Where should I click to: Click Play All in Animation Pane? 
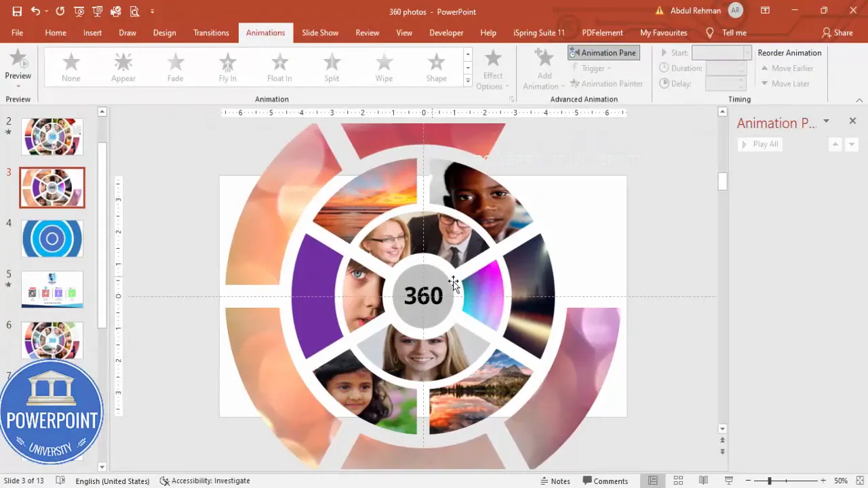[x=759, y=144]
